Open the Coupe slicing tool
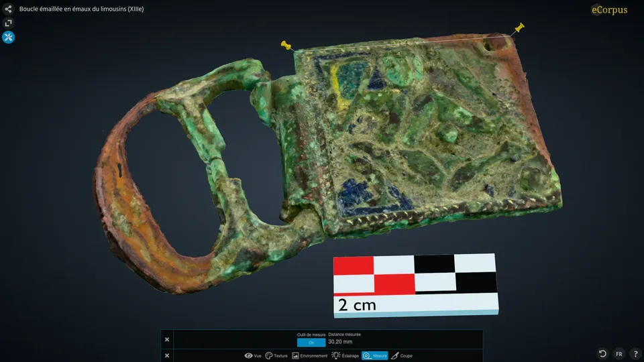 (x=402, y=355)
